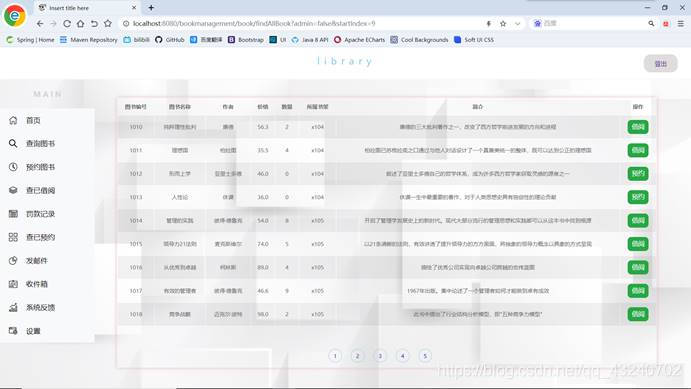Go to pagination page 3

click(x=380, y=356)
